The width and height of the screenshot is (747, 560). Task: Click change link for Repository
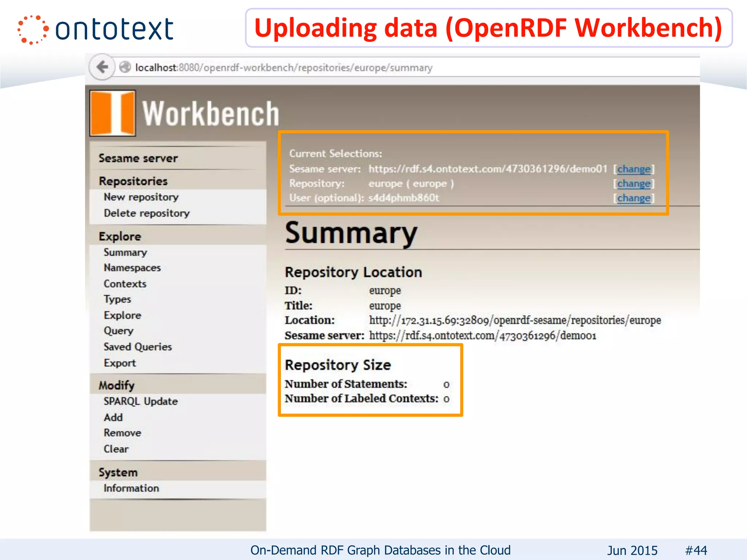pos(634,183)
